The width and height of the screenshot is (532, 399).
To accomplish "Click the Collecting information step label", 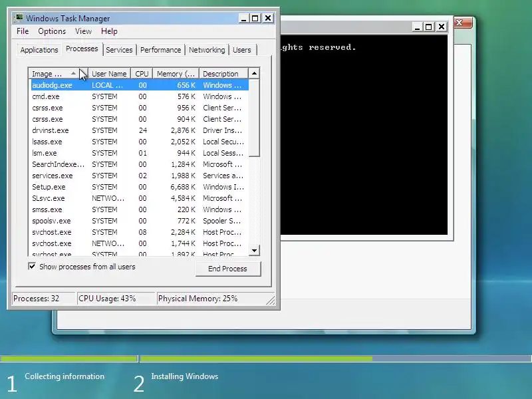I will tap(65, 376).
